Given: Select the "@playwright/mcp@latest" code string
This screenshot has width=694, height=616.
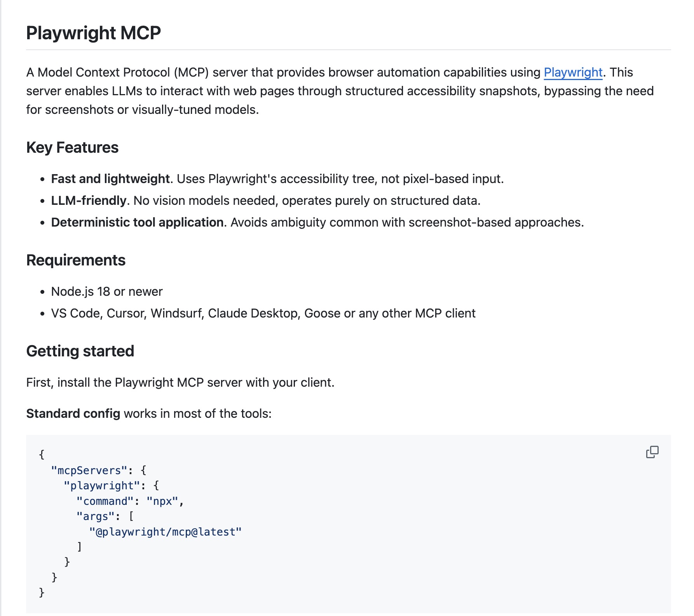Looking at the screenshot, I should (166, 532).
